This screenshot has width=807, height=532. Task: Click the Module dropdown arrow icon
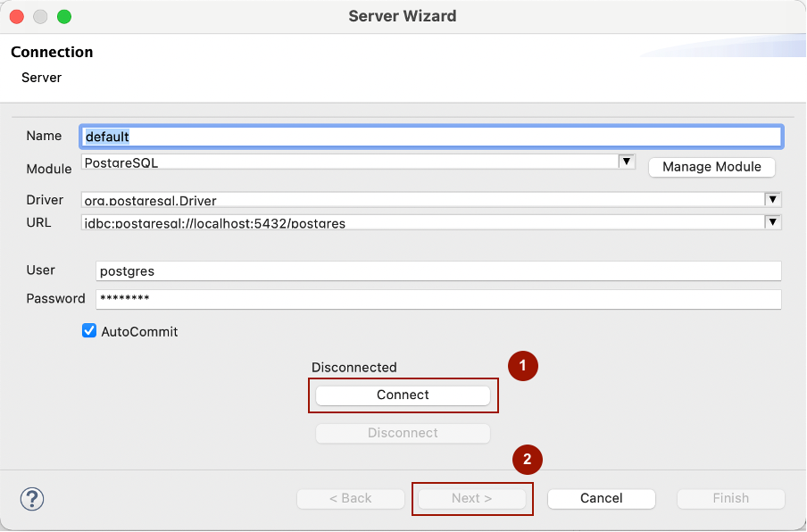pos(626,162)
